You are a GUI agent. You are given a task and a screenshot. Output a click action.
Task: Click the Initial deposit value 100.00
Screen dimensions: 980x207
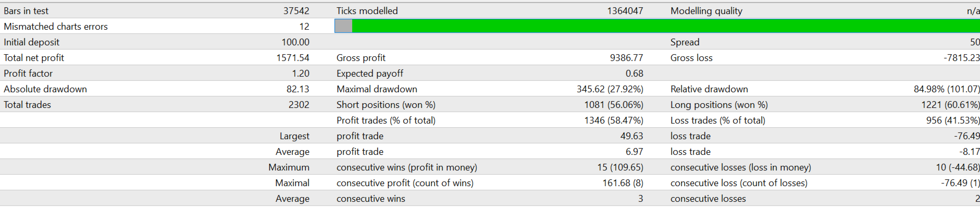[x=295, y=42]
